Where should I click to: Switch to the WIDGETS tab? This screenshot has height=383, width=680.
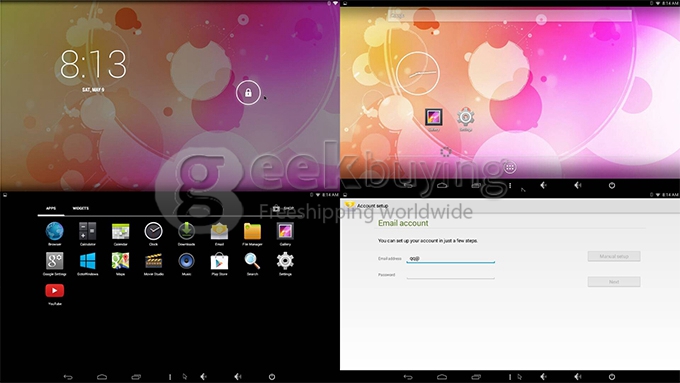81,209
